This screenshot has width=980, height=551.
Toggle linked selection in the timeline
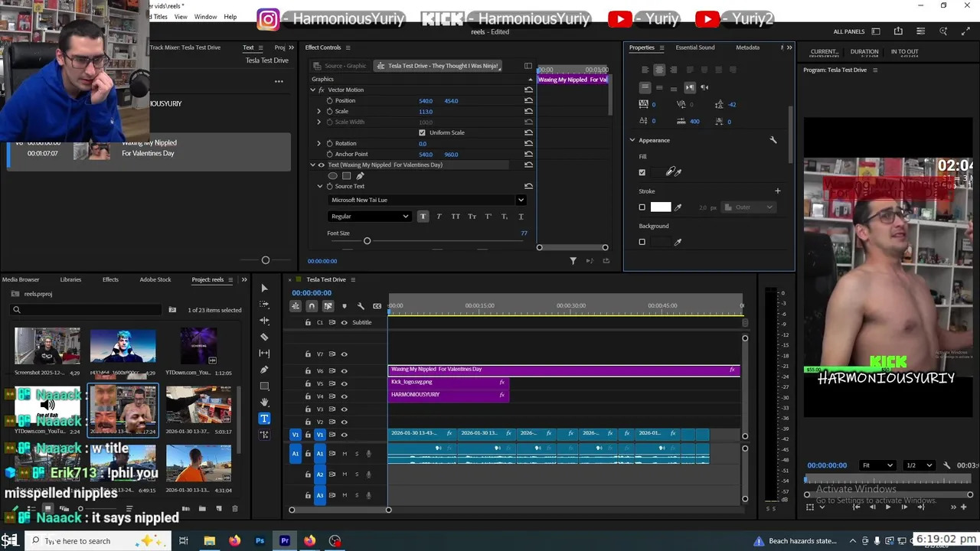[x=328, y=306]
